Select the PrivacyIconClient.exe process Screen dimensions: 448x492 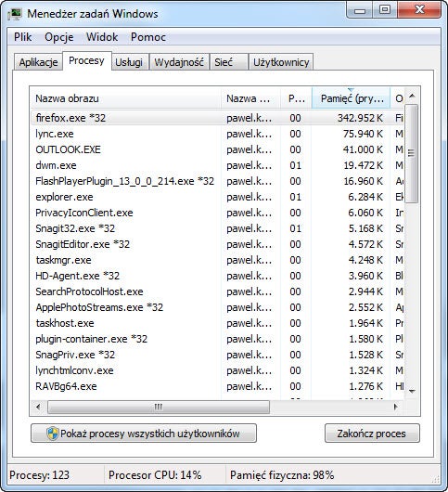tap(218, 213)
